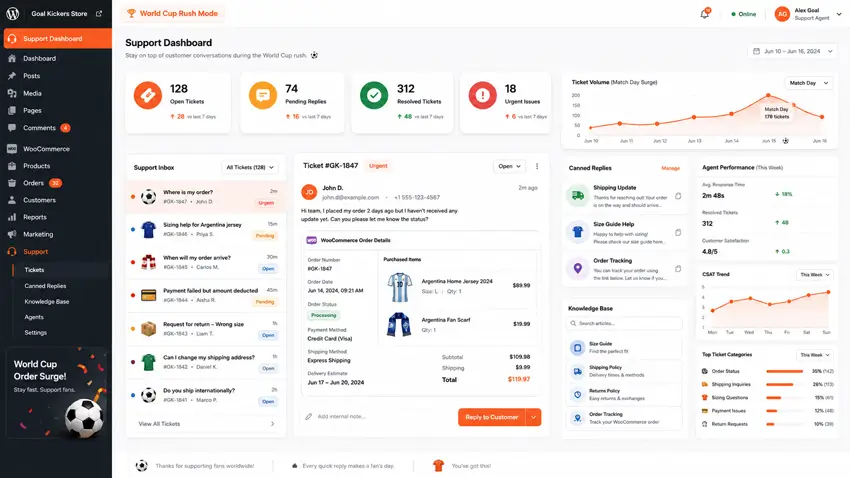The height and width of the screenshot is (478, 850).
Task: Open the Goal Kickers Store external link icon
Action: coord(99,14)
